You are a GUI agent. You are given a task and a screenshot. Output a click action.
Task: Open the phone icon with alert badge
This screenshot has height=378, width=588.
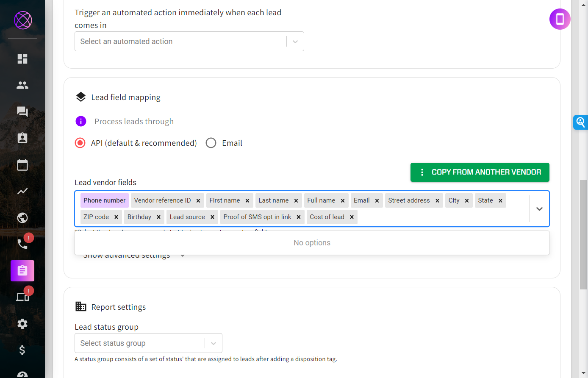22,244
